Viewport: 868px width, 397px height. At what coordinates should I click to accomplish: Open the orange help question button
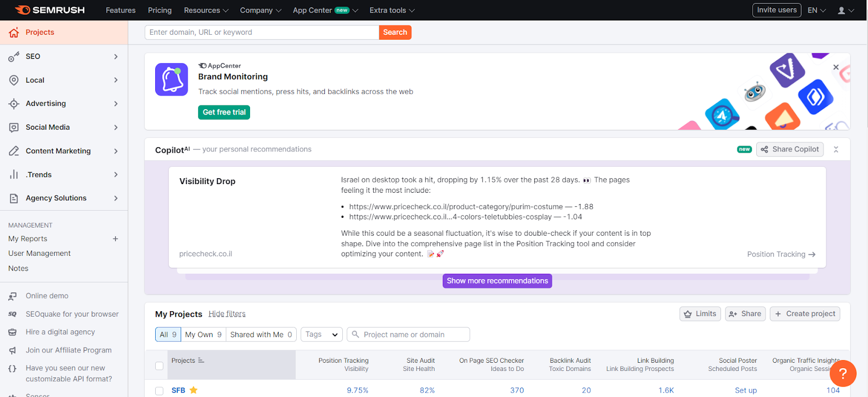click(843, 374)
